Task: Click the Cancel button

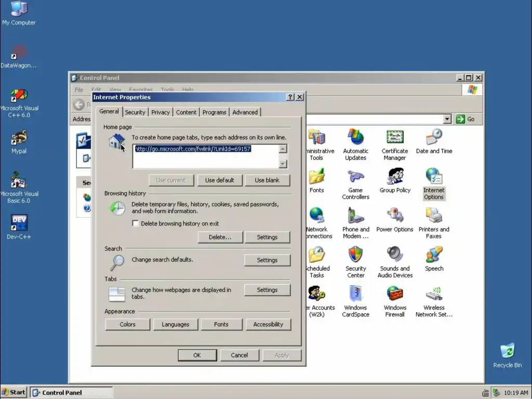Action: (239, 355)
